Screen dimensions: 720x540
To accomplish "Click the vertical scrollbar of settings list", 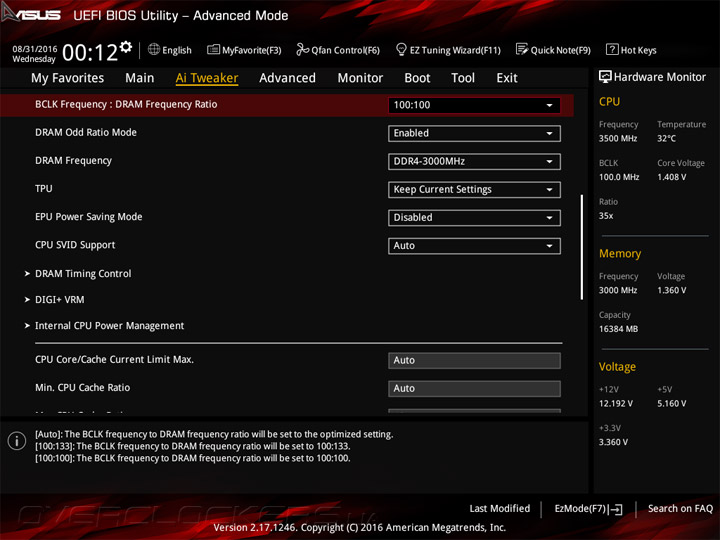I will (582, 247).
